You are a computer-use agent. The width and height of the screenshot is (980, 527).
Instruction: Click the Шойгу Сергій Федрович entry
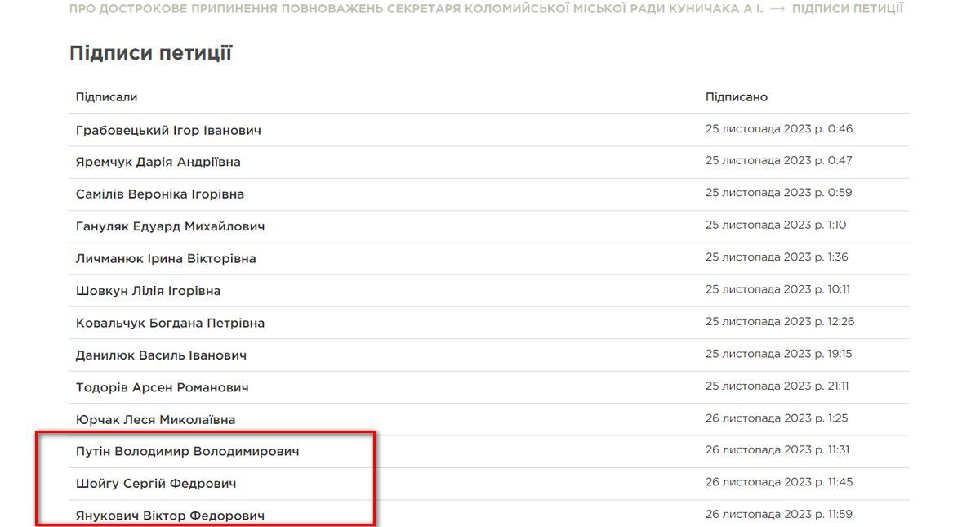(x=156, y=484)
